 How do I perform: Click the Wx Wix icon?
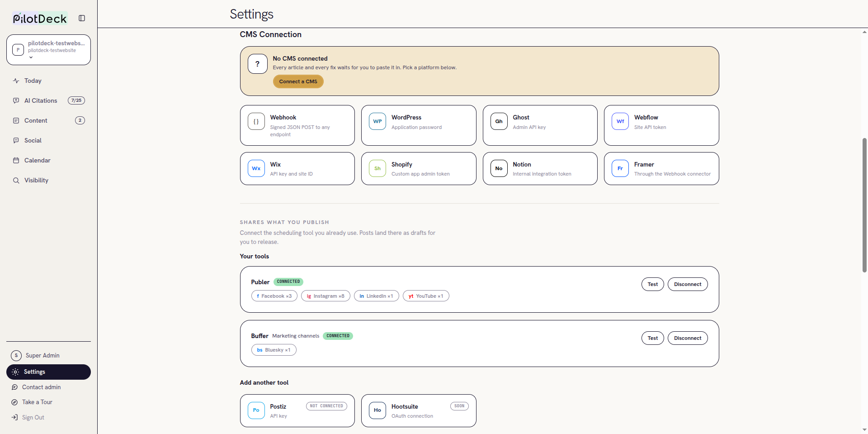[256, 168]
